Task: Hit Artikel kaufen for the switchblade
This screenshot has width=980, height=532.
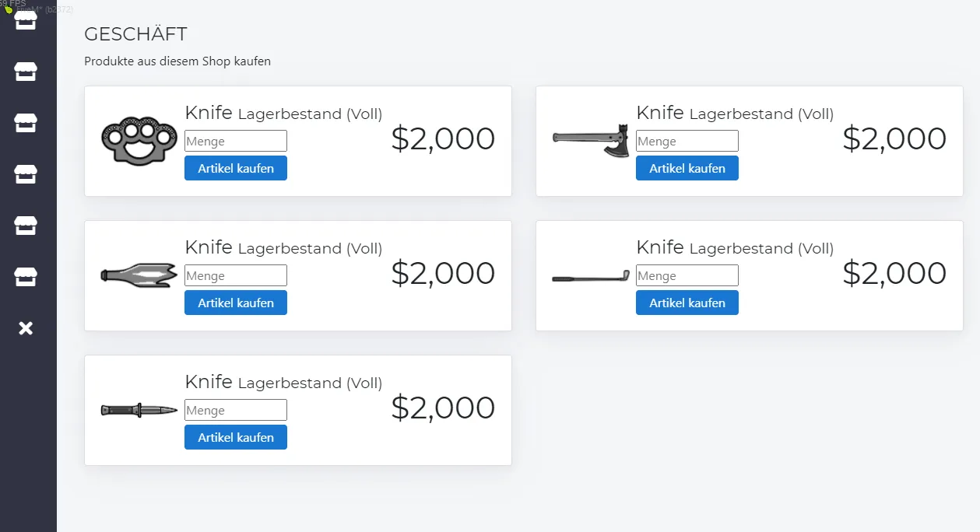Action: pyautogui.click(x=236, y=437)
